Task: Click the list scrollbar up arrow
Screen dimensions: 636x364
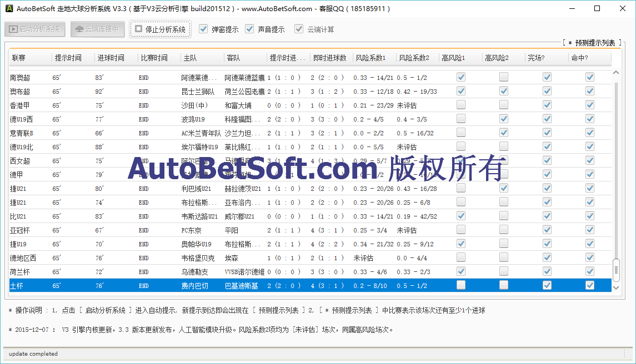Action: point(615,72)
